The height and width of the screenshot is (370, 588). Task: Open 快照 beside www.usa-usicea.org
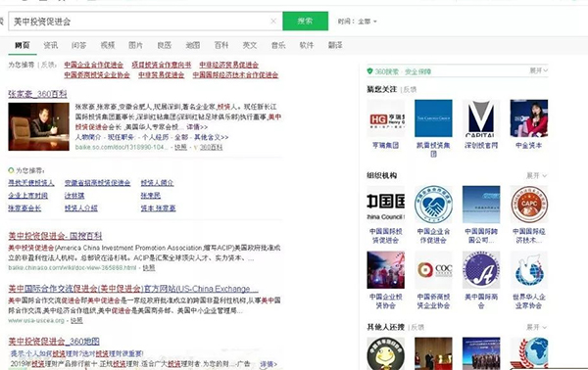click(x=76, y=320)
